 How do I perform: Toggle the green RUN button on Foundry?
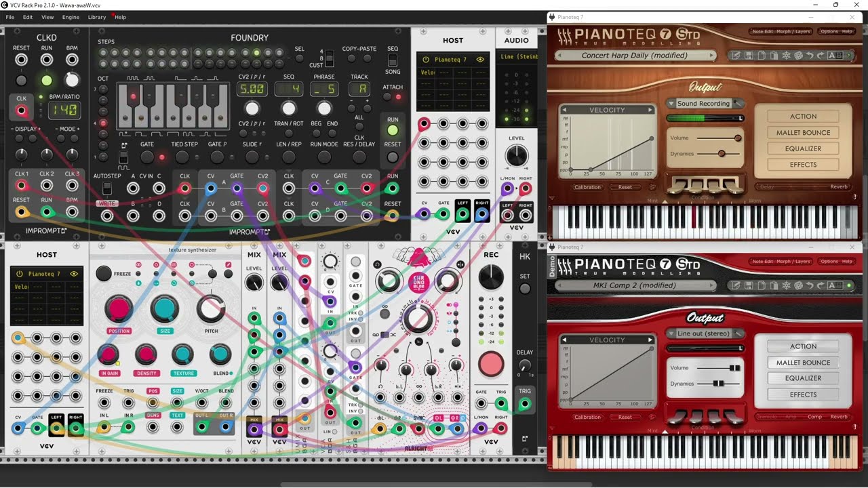click(x=393, y=130)
